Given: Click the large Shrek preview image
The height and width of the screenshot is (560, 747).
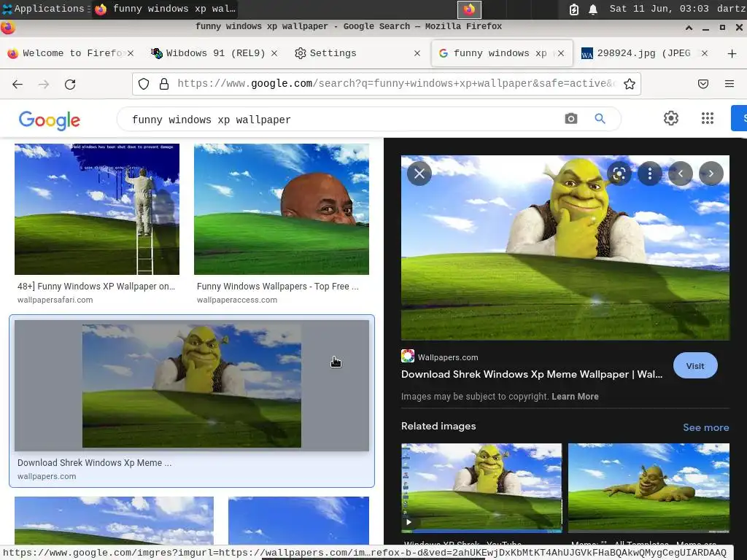Looking at the screenshot, I should click(x=565, y=248).
